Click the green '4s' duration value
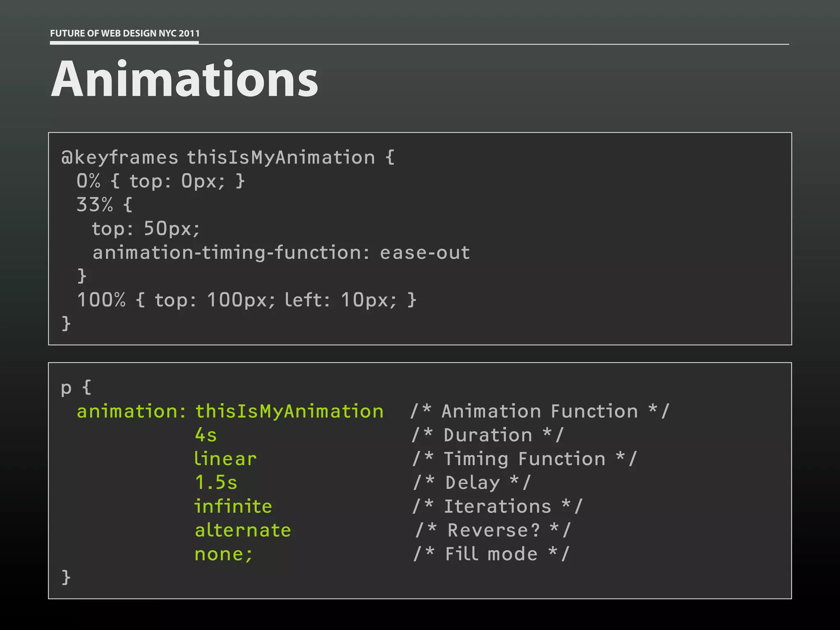 tap(205, 435)
